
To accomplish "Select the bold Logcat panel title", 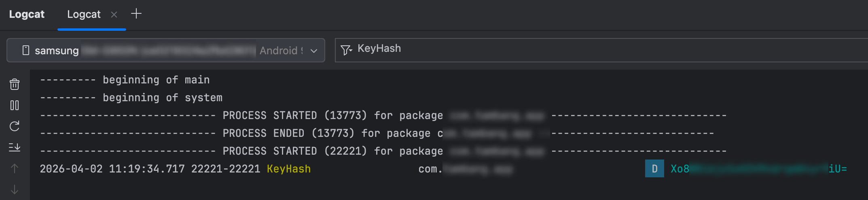I will pyautogui.click(x=27, y=14).
